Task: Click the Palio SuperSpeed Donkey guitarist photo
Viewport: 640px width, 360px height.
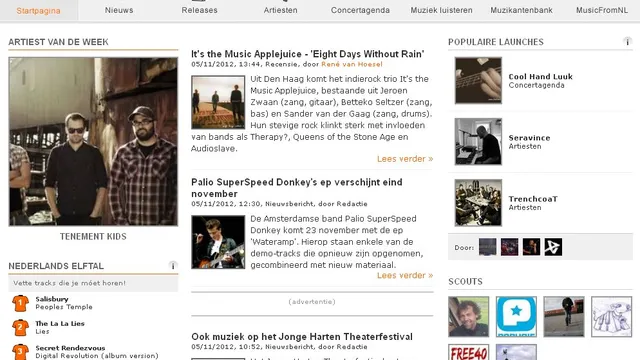Action: (218, 242)
